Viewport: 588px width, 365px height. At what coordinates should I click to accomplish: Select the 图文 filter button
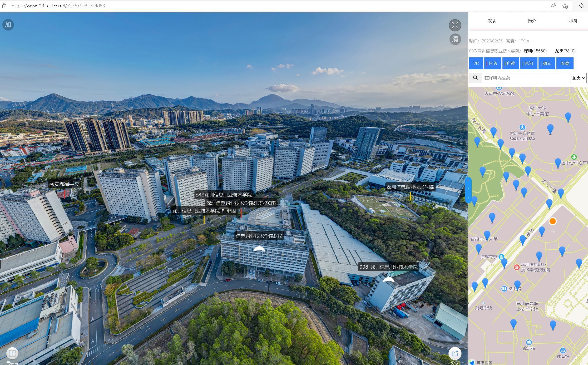click(x=547, y=63)
